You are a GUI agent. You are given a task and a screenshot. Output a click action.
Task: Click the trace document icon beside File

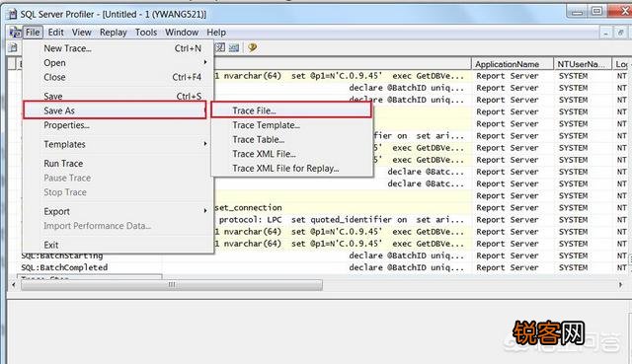[16, 33]
